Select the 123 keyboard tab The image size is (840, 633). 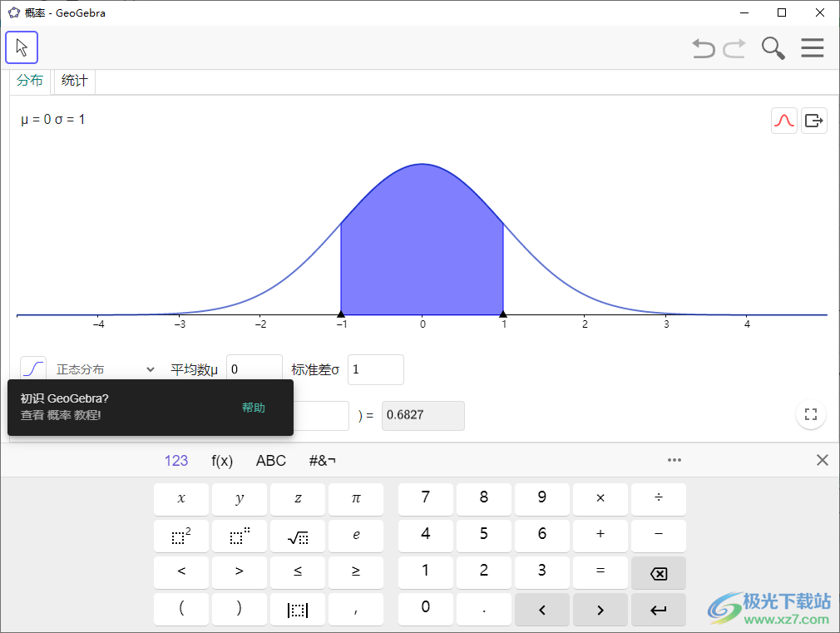coord(176,461)
